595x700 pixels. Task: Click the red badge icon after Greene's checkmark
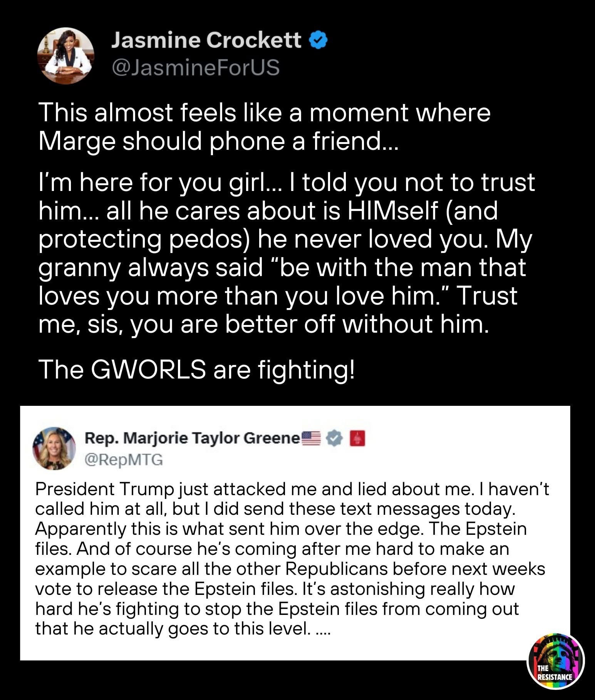click(357, 438)
